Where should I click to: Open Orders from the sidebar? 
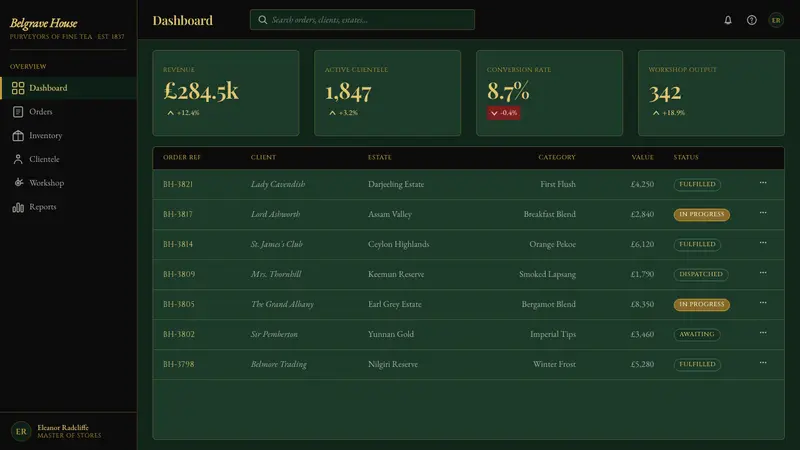click(68, 112)
